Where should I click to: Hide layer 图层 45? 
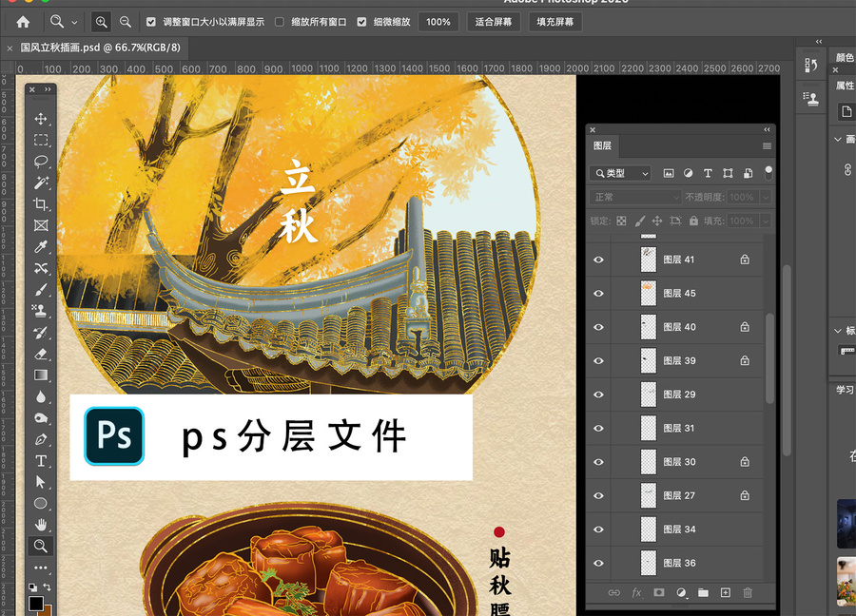click(x=599, y=294)
